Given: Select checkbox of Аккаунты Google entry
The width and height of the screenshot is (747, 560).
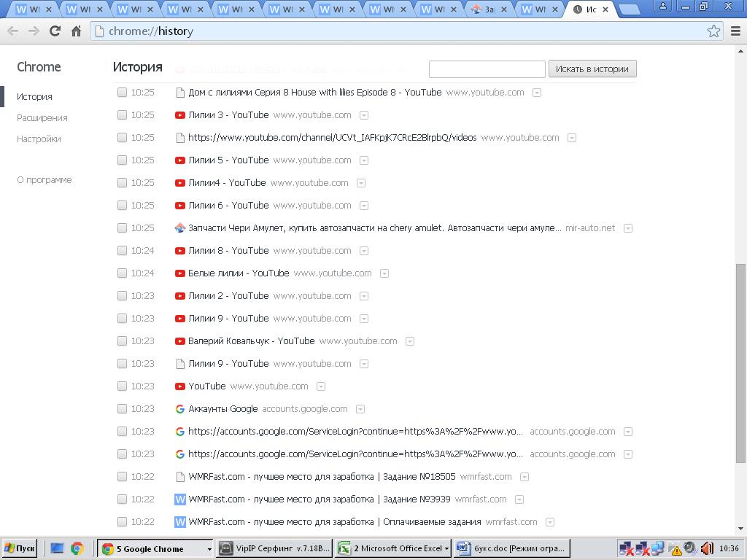Looking at the screenshot, I should point(122,409).
